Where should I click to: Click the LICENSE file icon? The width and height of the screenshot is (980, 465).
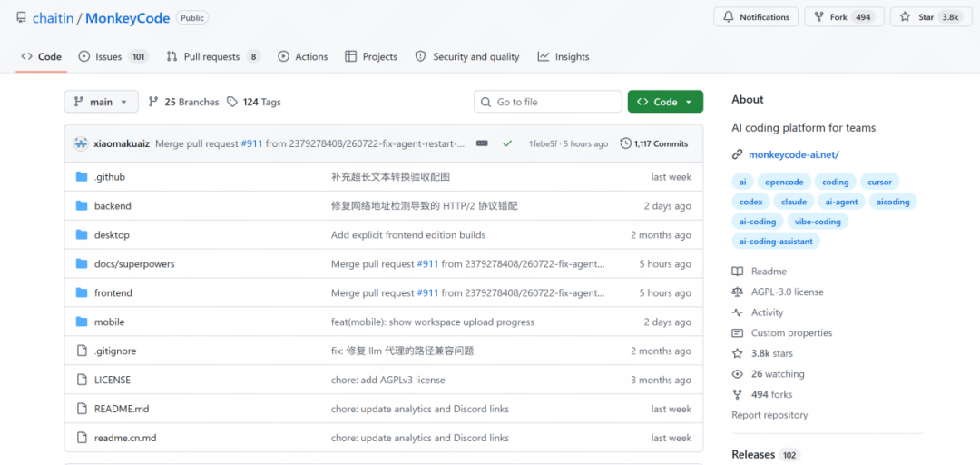pyautogui.click(x=82, y=380)
